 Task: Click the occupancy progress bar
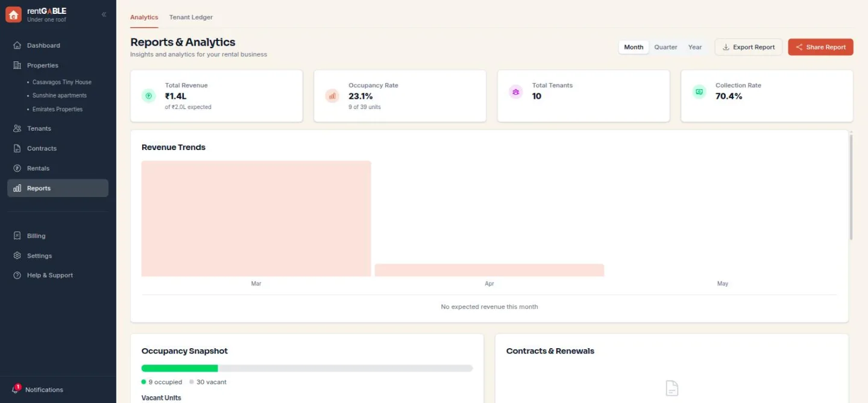click(307, 368)
